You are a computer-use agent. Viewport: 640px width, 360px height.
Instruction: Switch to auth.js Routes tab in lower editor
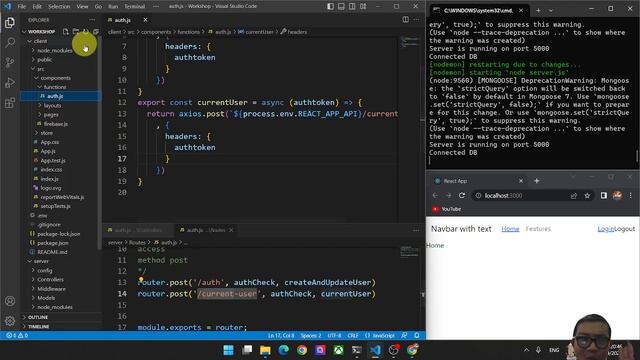tap(206, 230)
